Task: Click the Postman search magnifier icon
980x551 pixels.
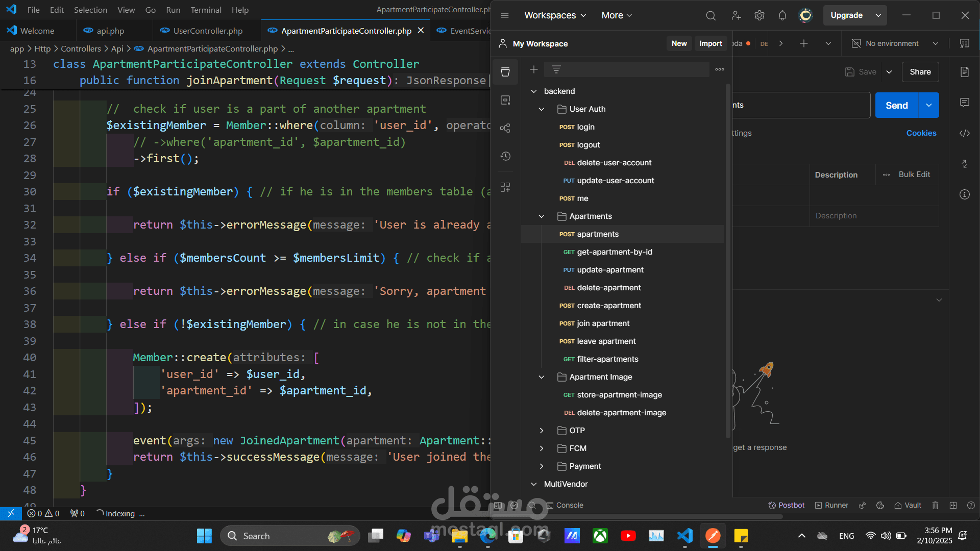Action: click(710, 15)
